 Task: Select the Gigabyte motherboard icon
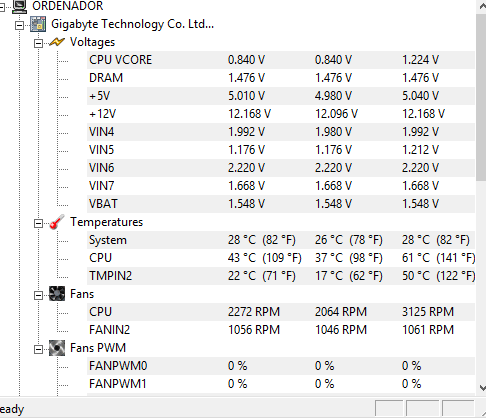38,24
